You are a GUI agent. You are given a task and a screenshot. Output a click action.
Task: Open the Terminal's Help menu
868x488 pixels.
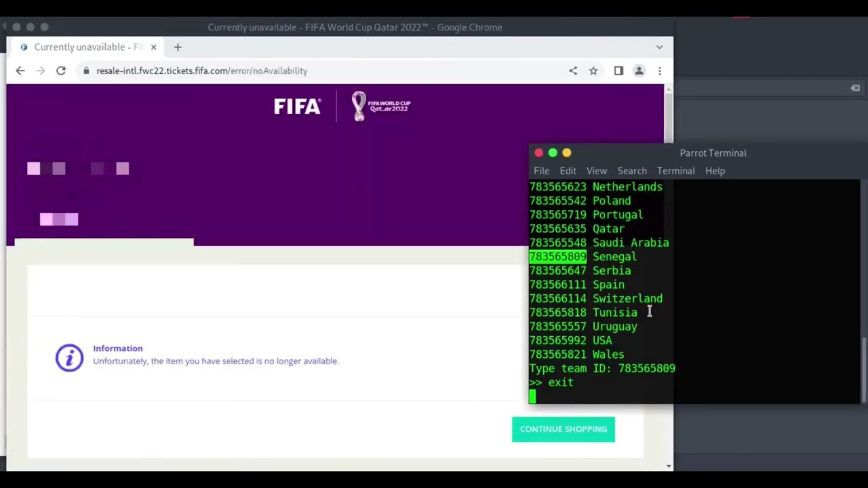pyautogui.click(x=715, y=171)
